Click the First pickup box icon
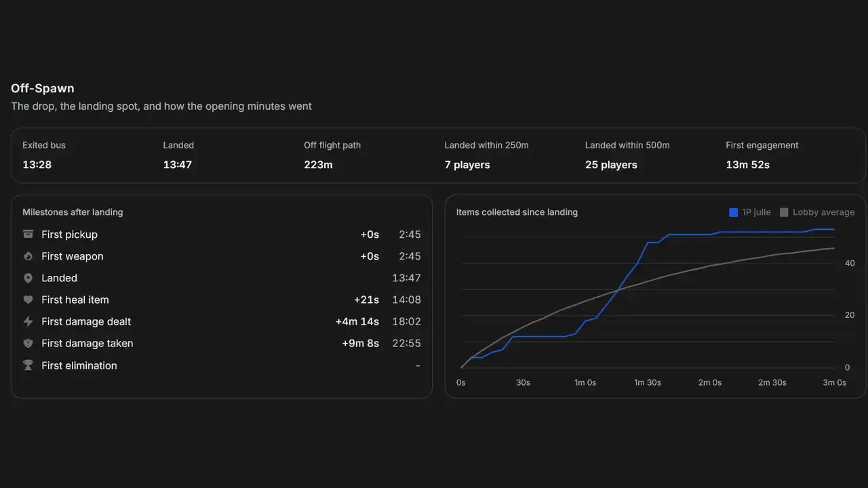868x488 pixels. [x=28, y=235]
